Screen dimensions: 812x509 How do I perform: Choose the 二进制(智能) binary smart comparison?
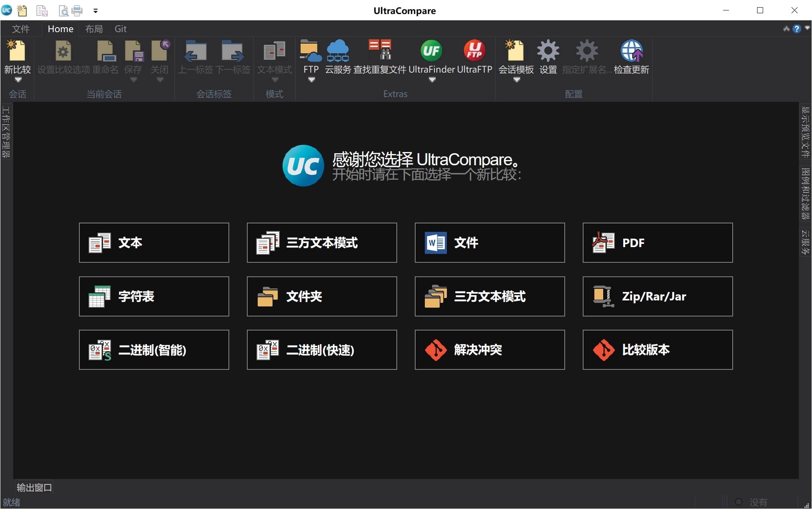pyautogui.click(x=154, y=350)
